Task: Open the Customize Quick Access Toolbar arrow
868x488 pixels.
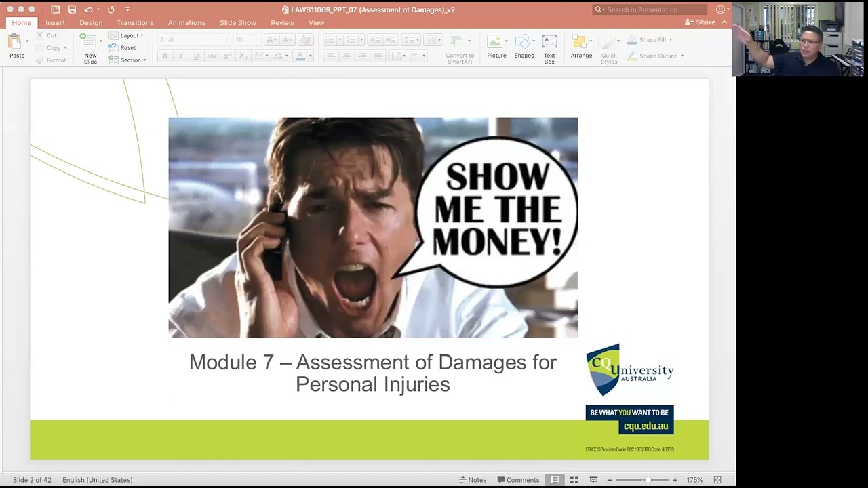Action: [x=127, y=9]
